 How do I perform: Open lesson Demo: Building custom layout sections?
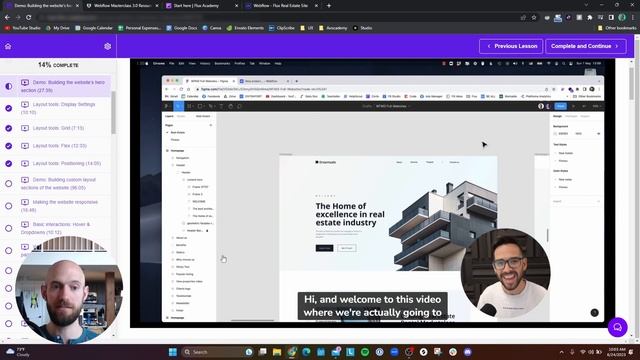pos(56,184)
